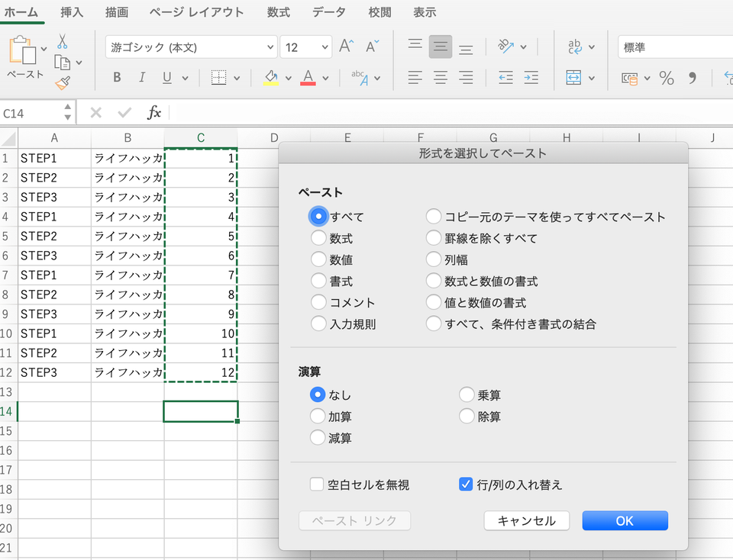Click Decrease Indent icon
Viewport: 733px width, 560px height.
point(505,78)
